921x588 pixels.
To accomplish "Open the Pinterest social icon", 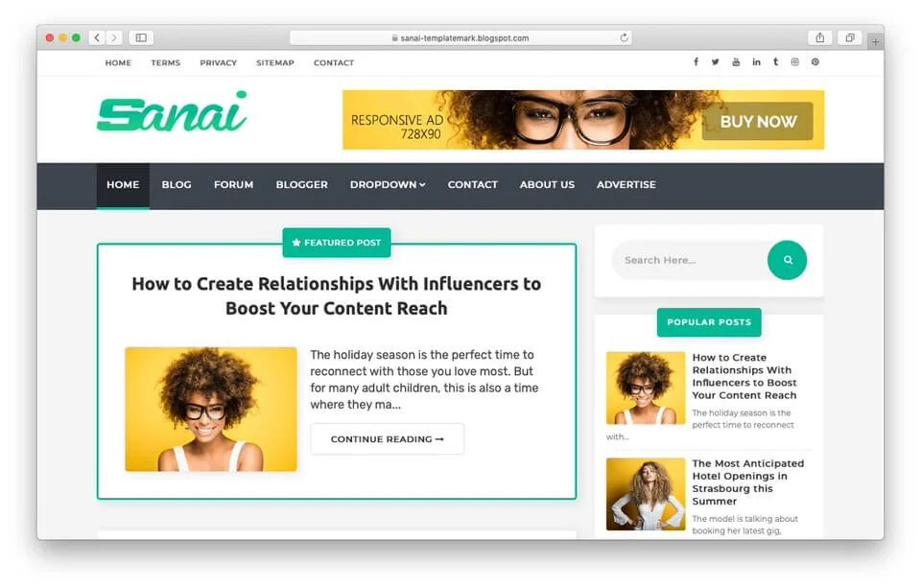I will 815,62.
